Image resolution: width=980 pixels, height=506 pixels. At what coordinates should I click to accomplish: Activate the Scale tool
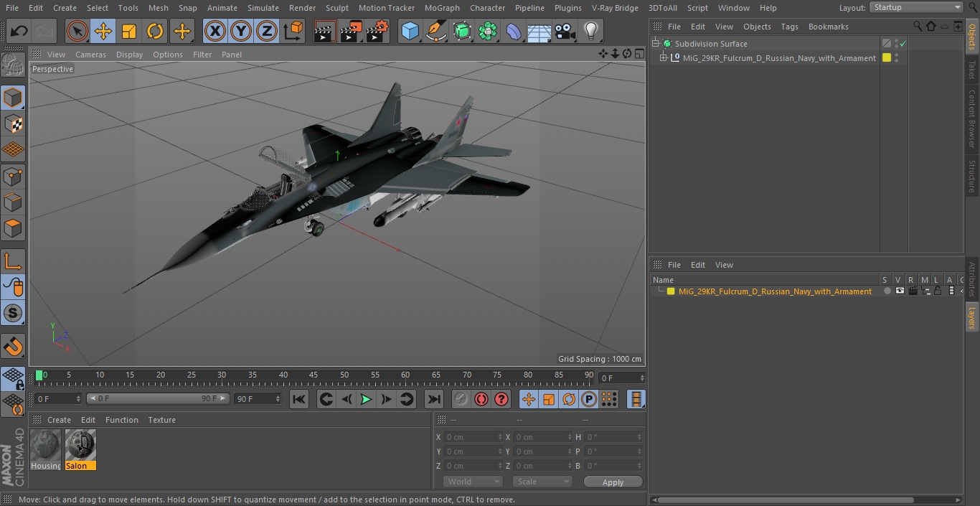point(129,31)
